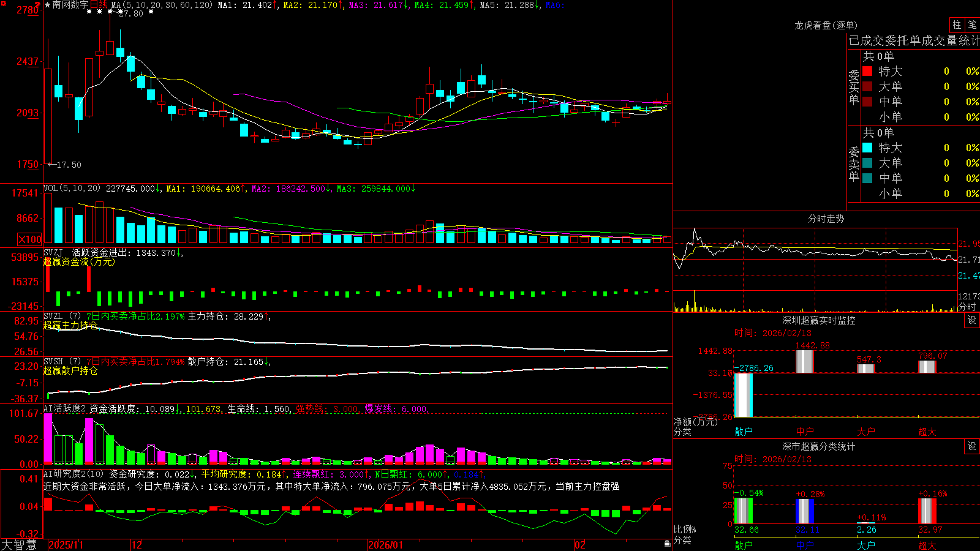Click the 散户持仓: 21.165 value
980x551 pixels.
coord(225,361)
